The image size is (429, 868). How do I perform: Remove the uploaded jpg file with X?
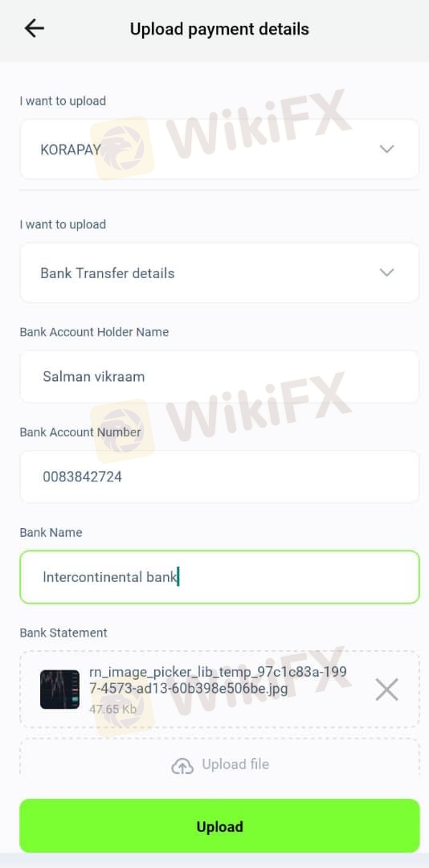coord(386,690)
